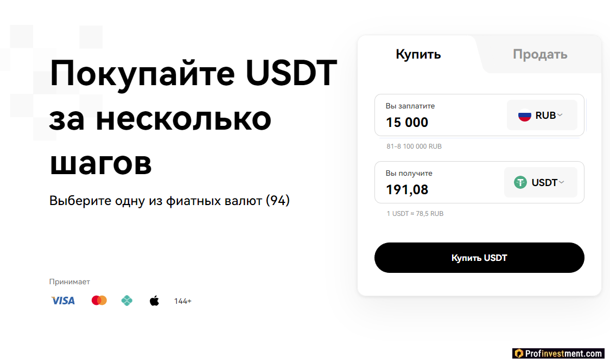Screen dimensions: 610x364
Task: Open the USDT cryptocurrency dropdown
Action: coord(541,182)
